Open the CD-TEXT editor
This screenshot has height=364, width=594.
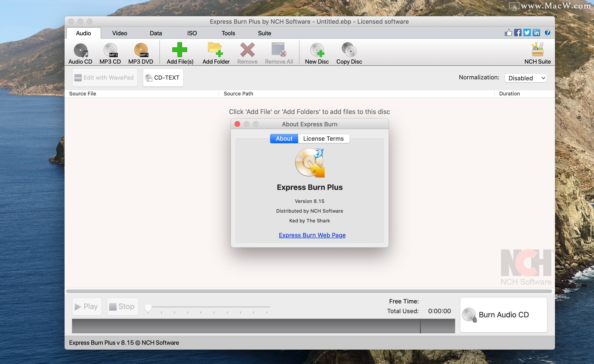coord(163,78)
